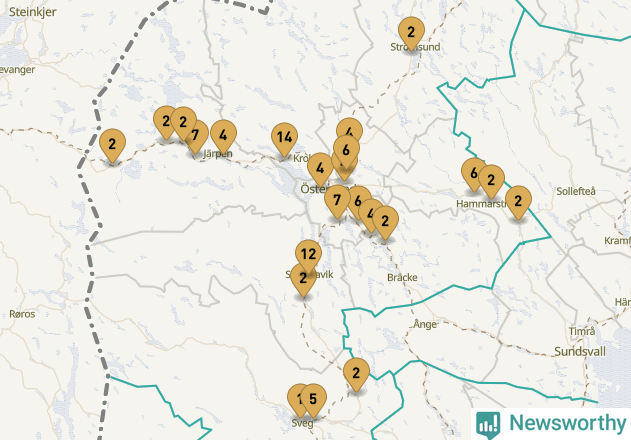The width and height of the screenshot is (631, 440).
Task: Select the 4 marker left of Östersund cluster
Action: click(320, 169)
